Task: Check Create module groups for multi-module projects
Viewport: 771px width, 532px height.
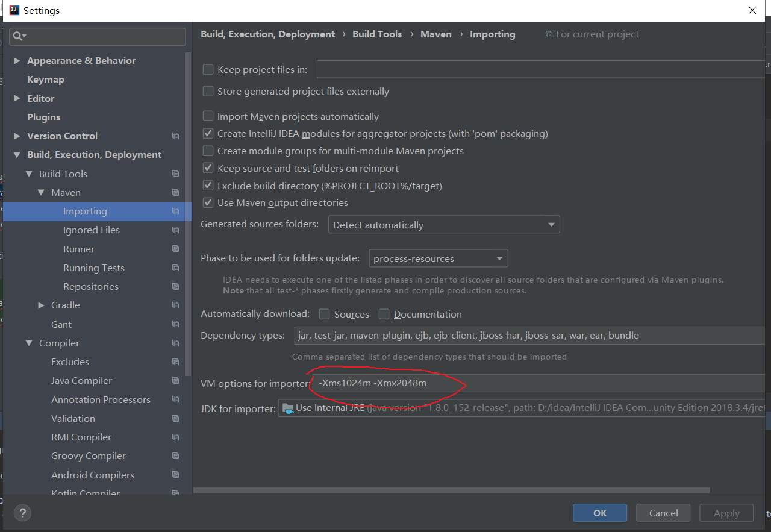Action: point(208,151)
